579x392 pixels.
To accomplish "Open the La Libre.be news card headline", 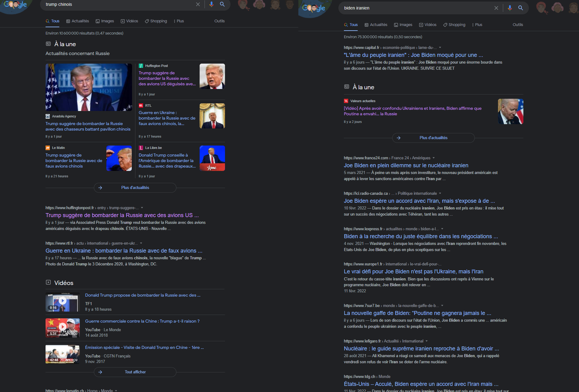I will (167, 161).
